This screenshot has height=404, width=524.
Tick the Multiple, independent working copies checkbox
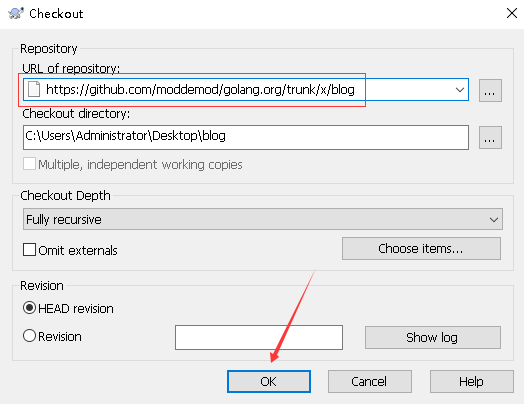[29, 164]
